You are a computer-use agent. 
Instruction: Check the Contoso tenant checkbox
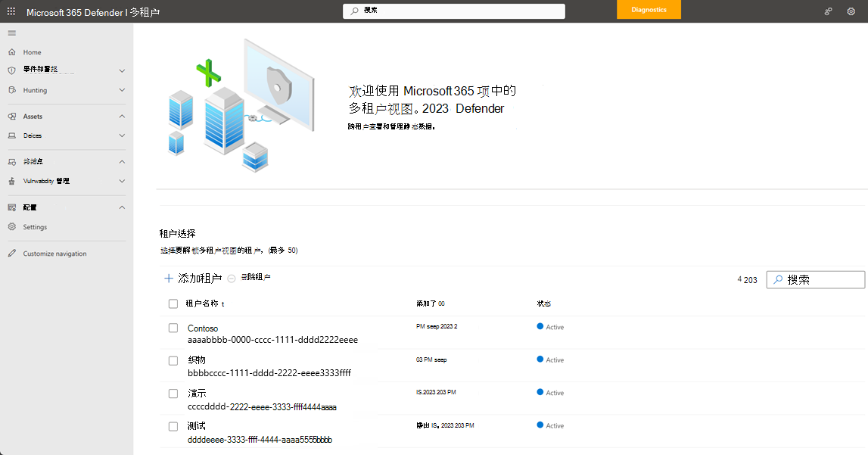[x=173, y=328]
